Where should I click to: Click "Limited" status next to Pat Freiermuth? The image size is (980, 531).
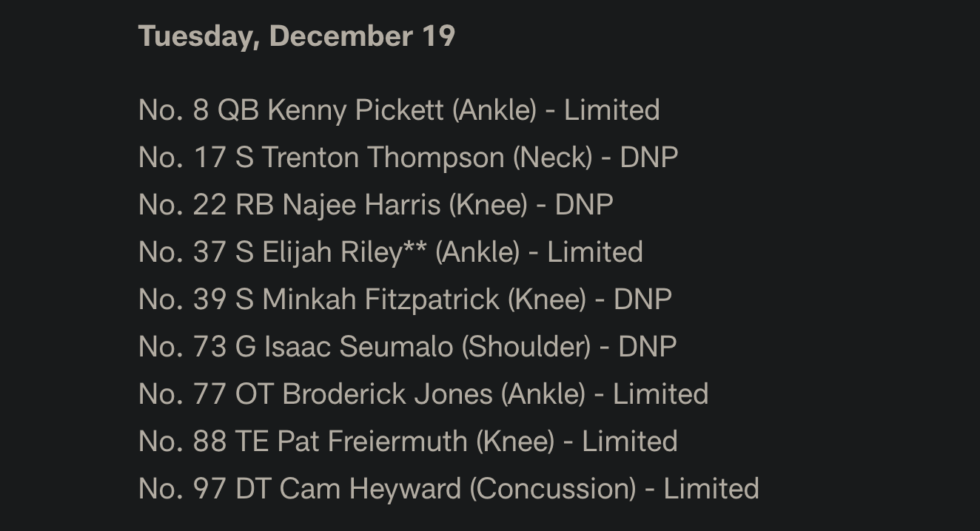629,442
